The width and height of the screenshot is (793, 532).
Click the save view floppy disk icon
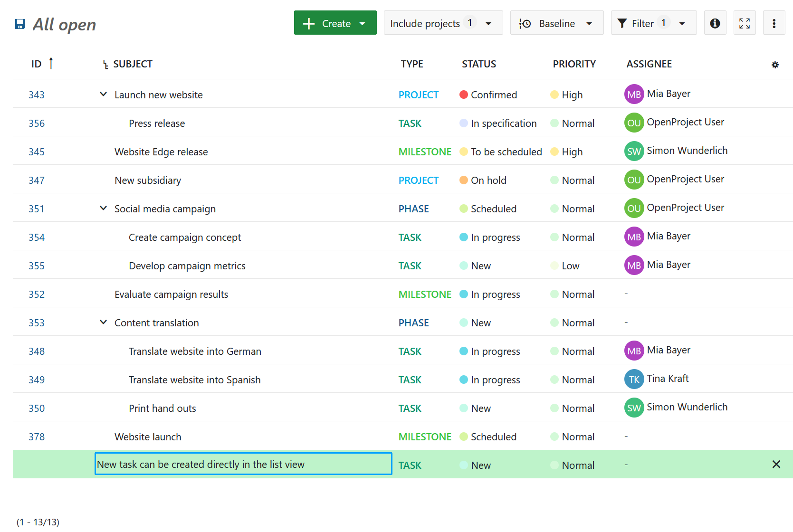click(20, 24)
